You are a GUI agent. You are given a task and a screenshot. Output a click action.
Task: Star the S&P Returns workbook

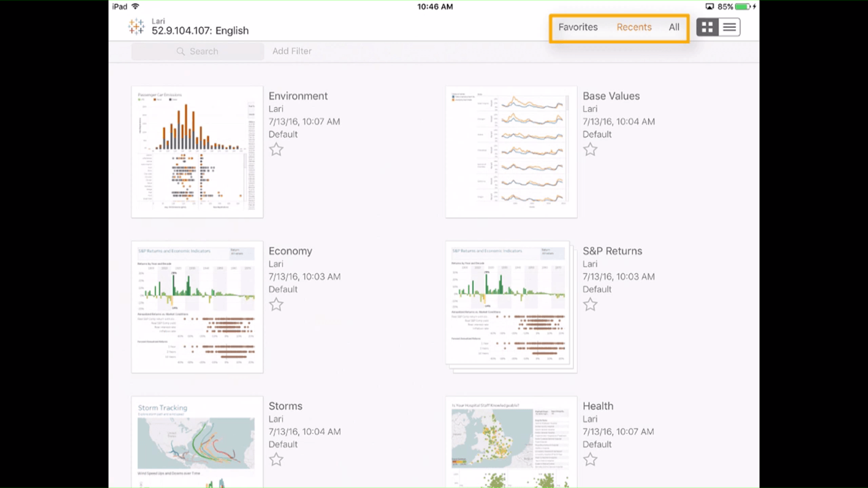(590, 305)
